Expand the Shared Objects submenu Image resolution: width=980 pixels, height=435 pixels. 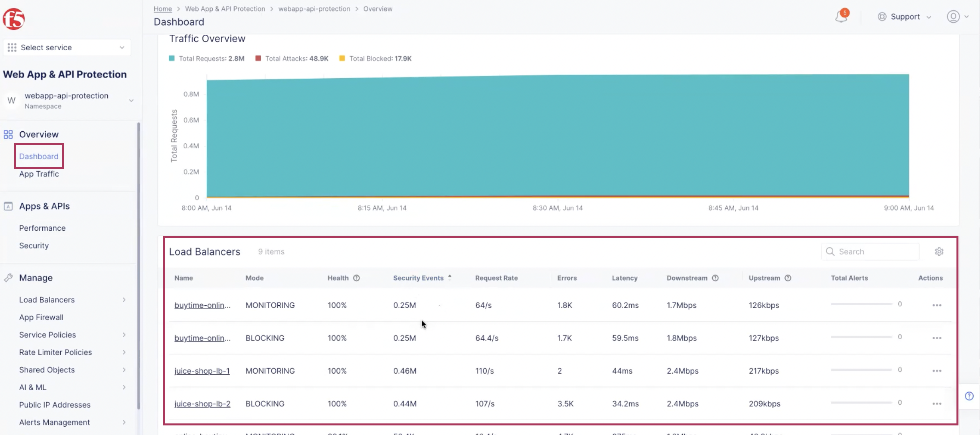(x=124, y=370)
